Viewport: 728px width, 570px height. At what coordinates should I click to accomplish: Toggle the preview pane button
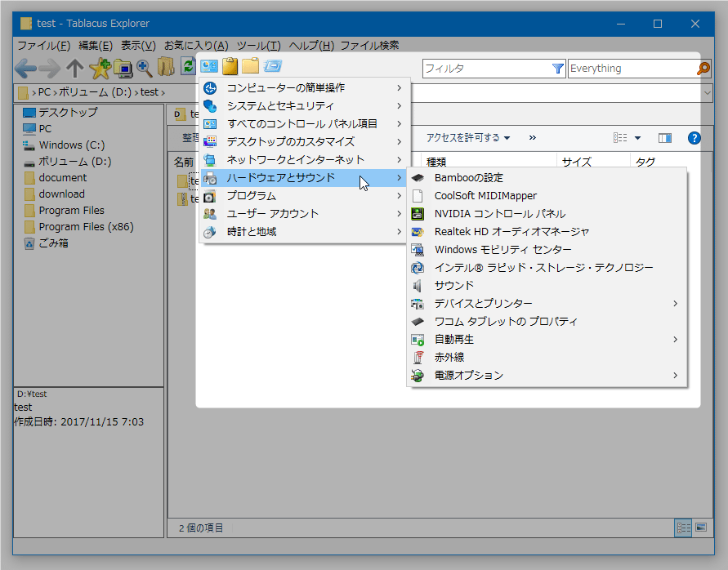click(665, 138)
